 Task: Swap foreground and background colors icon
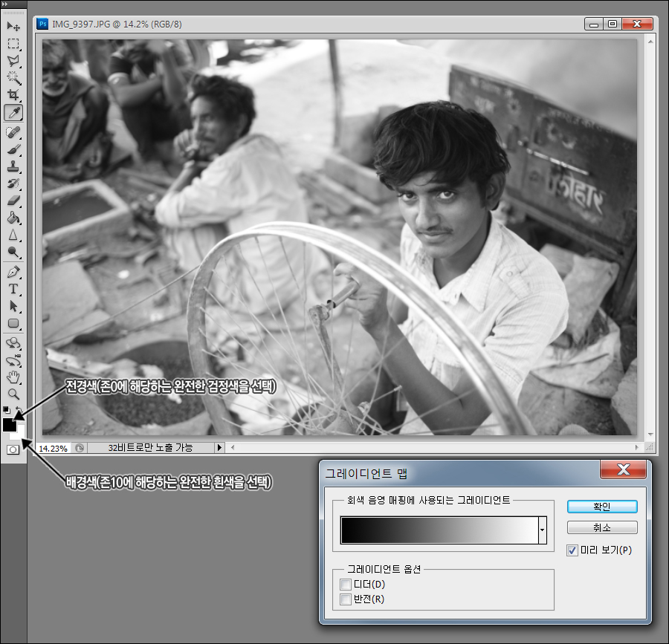[19, 409]
